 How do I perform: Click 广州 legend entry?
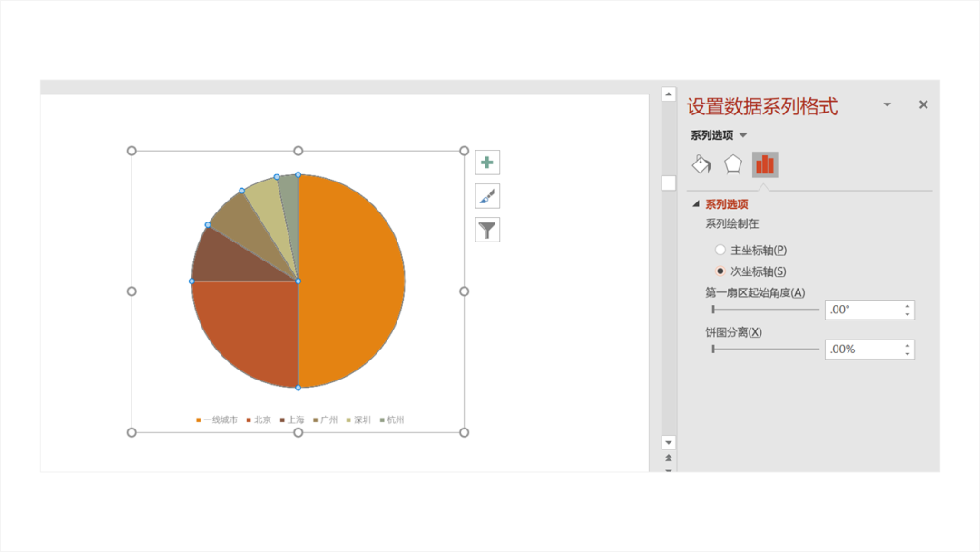325,420
